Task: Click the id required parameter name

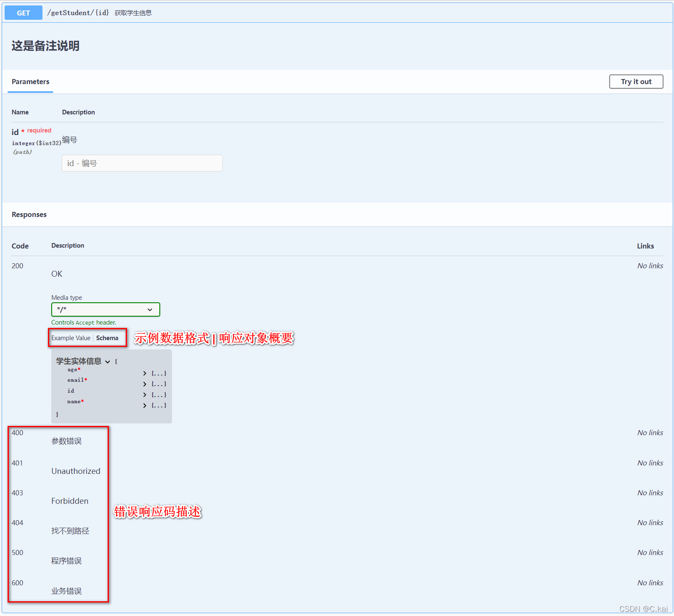Action: (32, 132)
